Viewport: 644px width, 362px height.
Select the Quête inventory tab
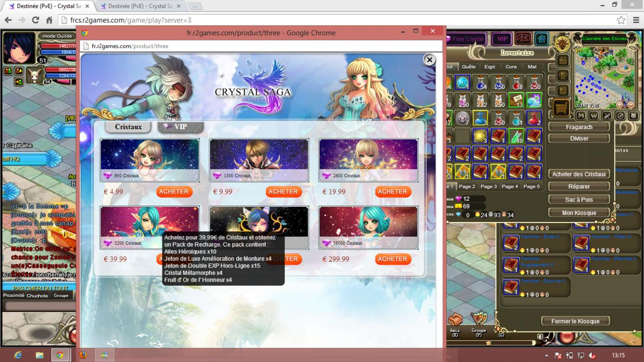pyautogui.click(x=468, y=67)
